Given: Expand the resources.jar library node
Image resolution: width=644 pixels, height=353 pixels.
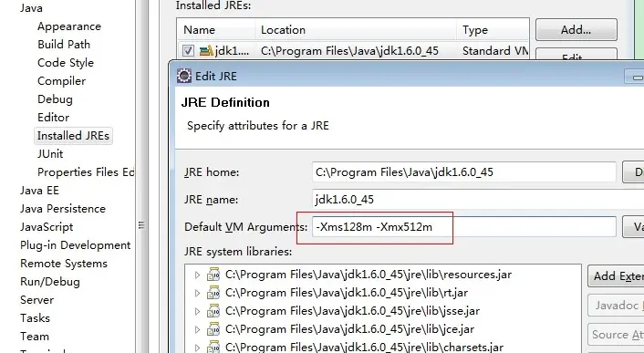Looking at the screenshot, I should click(197, 275).
